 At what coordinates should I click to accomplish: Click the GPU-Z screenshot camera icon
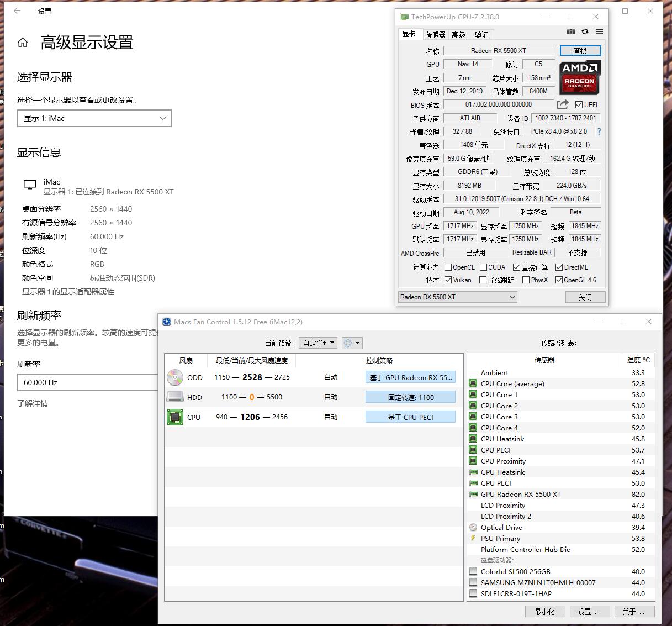click(571, 32)
